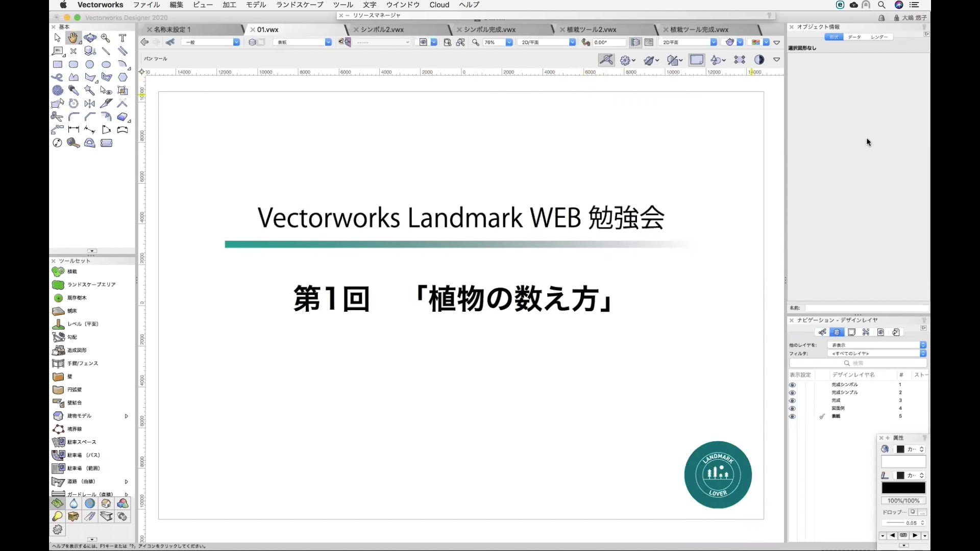
Task: Select the Zoom magnifier tool
Action: click(106, 38)
